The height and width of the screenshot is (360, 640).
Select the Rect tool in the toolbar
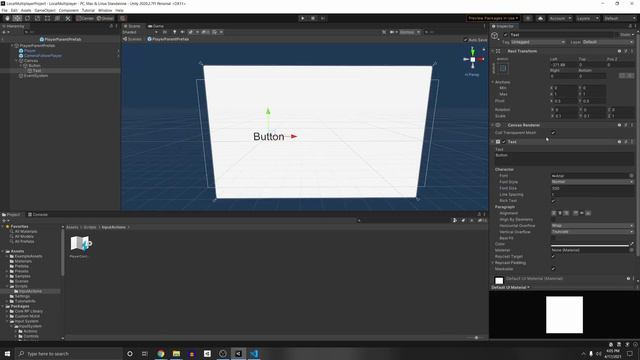pyautogui.click(x=47, y=18)
